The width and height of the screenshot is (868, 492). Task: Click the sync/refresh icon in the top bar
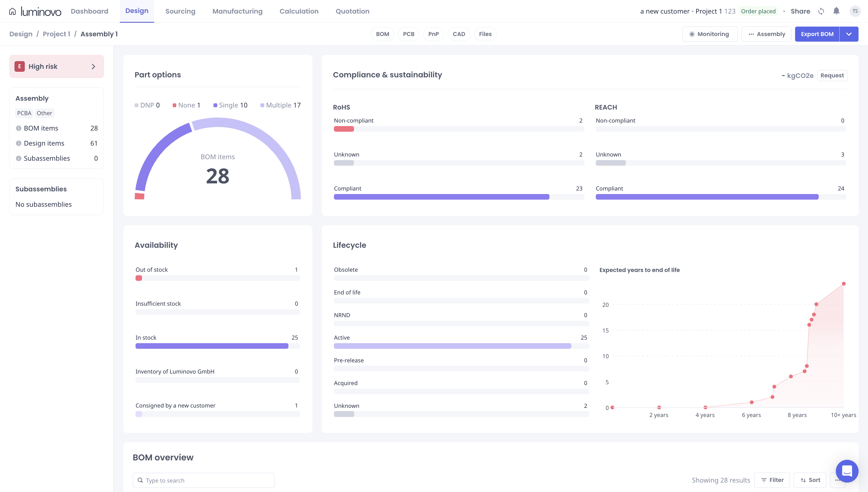[821, 11]
